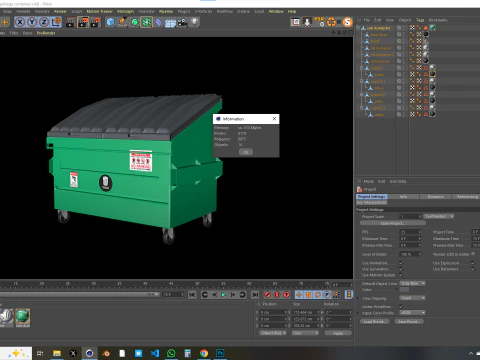Click the green Subdivision Surface generator icon
Screen dimensions: 480x360
click(x=134, y=22)
